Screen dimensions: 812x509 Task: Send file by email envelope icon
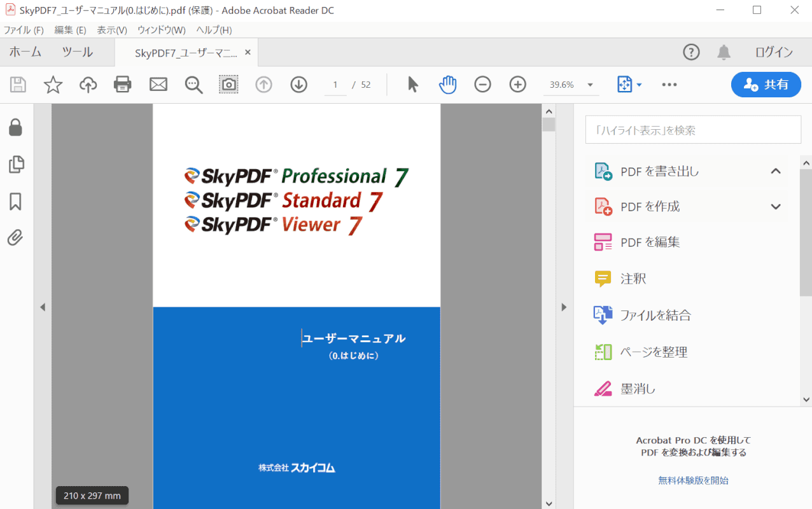click(158, 85)
